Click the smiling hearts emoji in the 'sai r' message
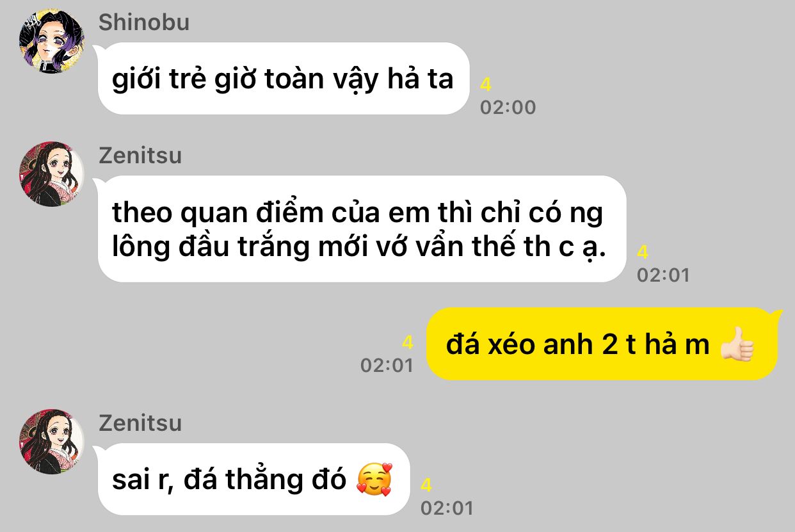The image size is (795, 532). pos(374,479)
